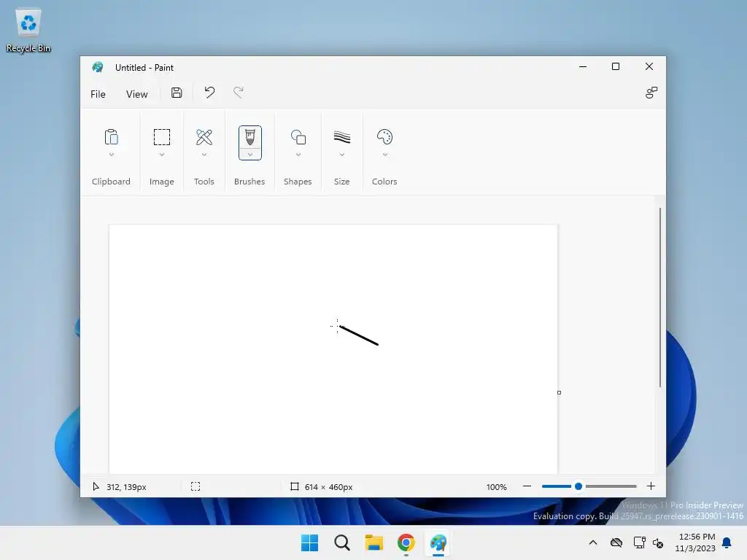This screenshot has height=560, width=747.
Task: Click the zoom out minus button
Action: click(527, 486)
